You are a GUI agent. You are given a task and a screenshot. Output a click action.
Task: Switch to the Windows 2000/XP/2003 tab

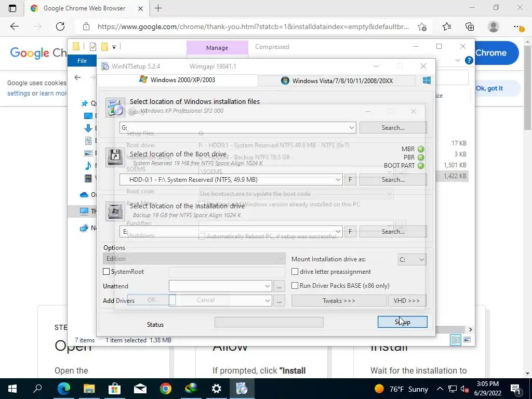point(177,79)
